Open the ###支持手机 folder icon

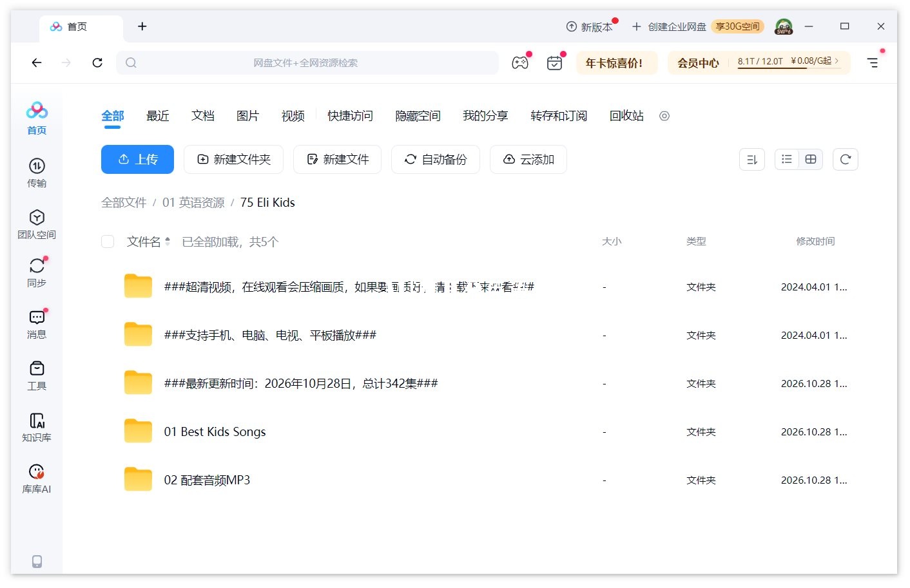pyautogui.click(x=138, y=334)
